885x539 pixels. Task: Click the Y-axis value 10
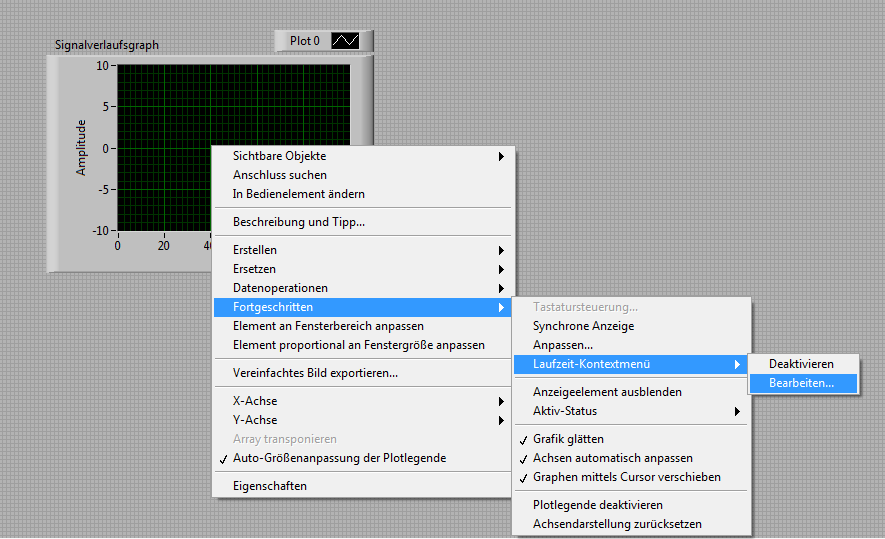[x=102, y=65]
